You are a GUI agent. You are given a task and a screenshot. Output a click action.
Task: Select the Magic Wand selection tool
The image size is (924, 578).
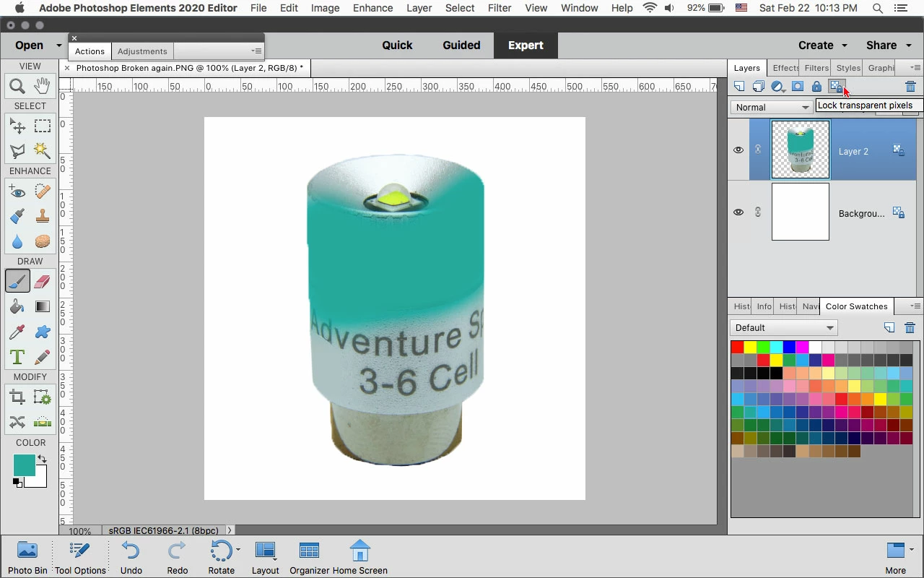42,150
